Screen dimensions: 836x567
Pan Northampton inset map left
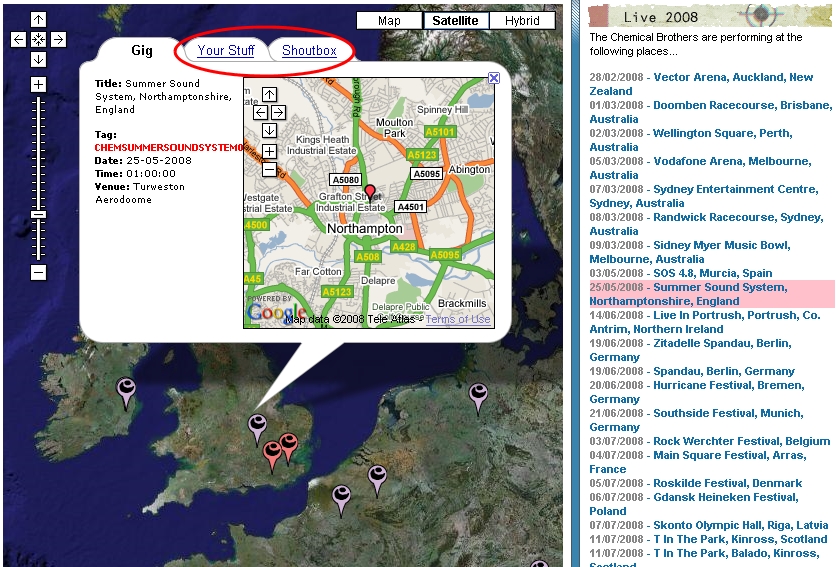point(260,113)
